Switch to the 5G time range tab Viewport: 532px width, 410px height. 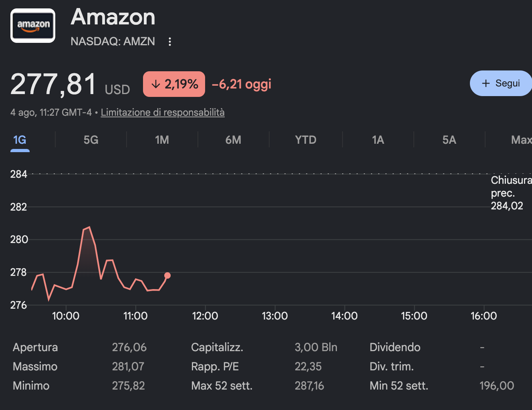pyautogui.click(x=91, y=140)
